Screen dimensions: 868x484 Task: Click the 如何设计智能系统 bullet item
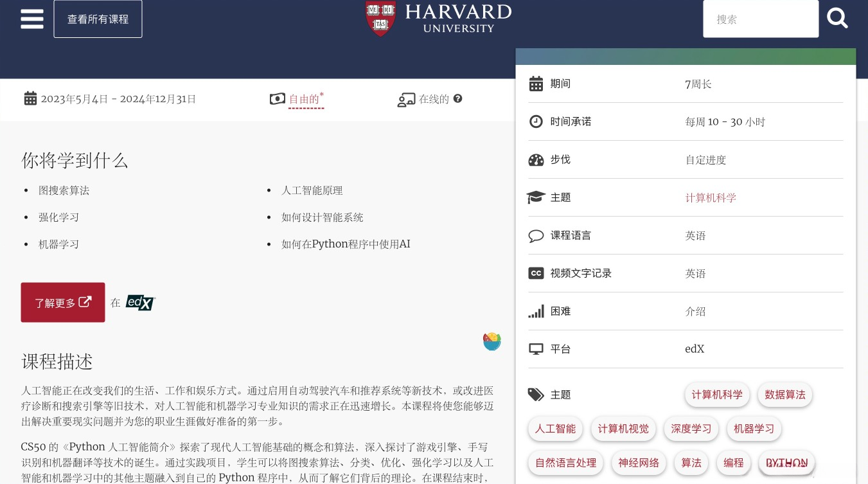point(323,217)
